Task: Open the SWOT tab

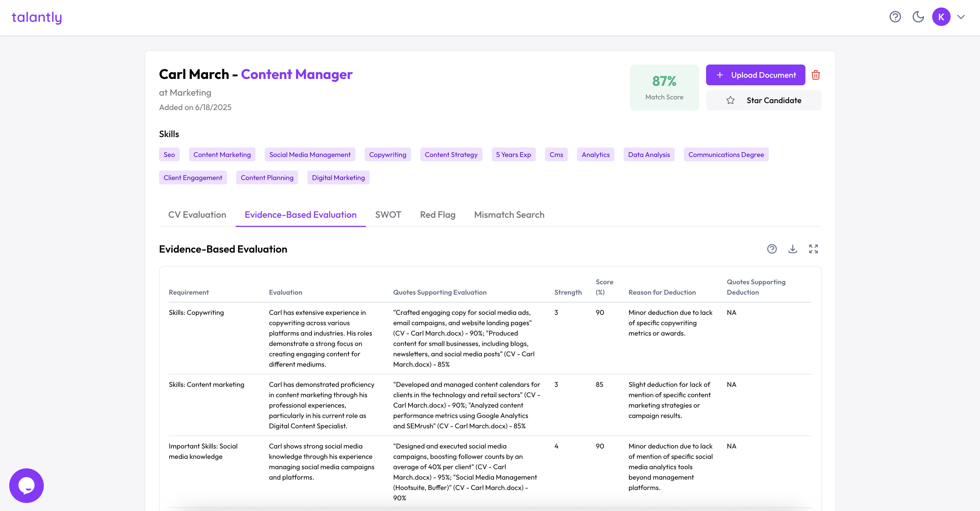Action: point(388,215)
